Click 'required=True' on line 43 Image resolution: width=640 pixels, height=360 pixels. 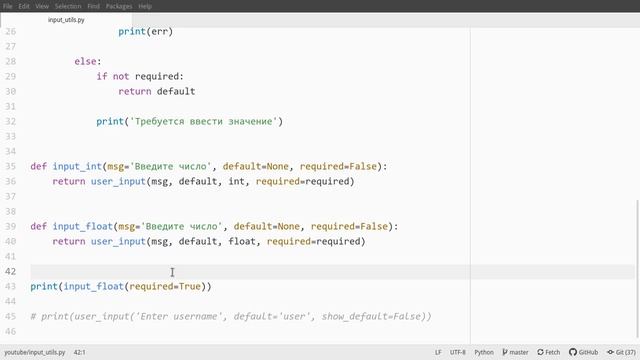165,286
